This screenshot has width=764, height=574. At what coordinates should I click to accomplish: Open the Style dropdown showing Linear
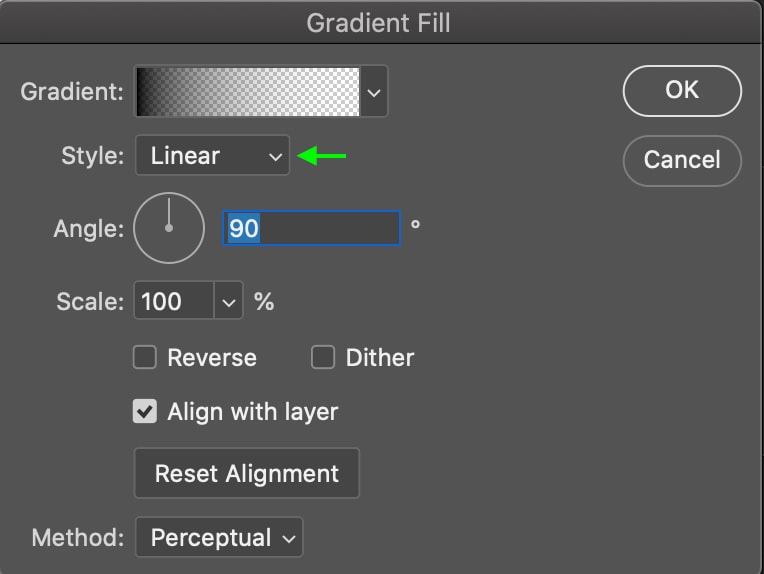[212, 156]
